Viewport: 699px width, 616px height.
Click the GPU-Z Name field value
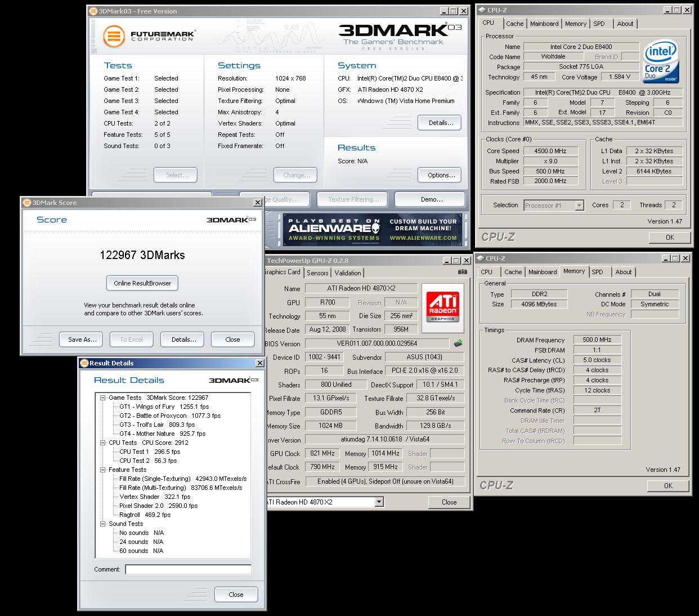coord(361,288)
